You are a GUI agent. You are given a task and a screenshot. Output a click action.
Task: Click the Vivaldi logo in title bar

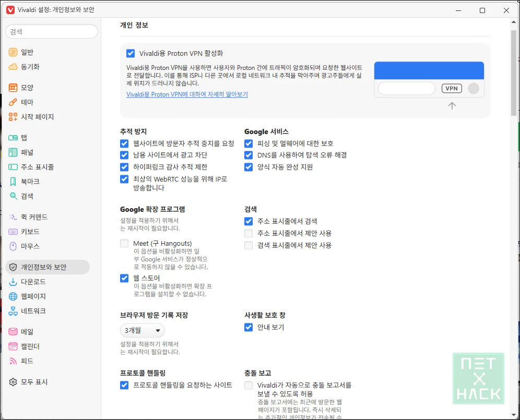pos(10,10)
